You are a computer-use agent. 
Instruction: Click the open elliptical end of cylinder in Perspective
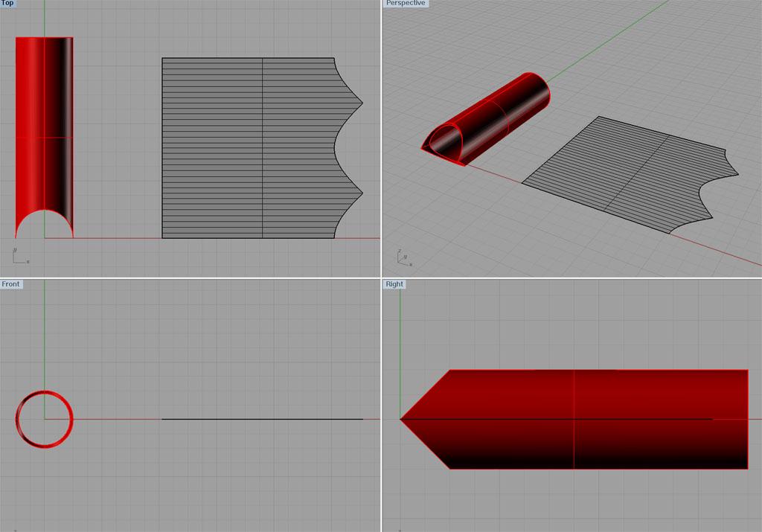point(445,143)
